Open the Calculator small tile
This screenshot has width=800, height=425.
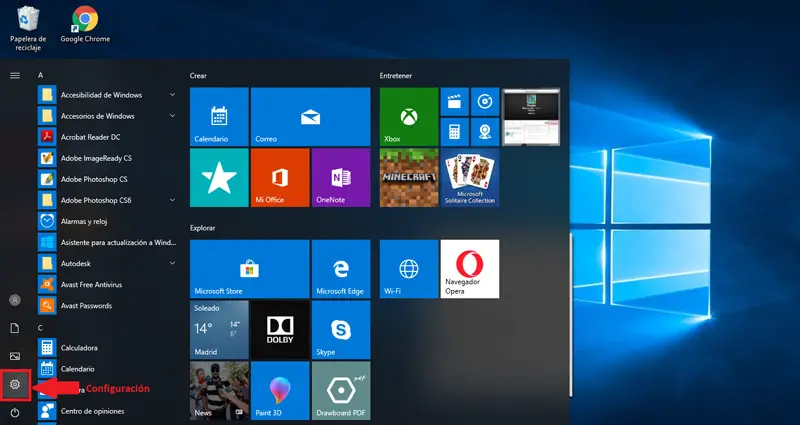[x=454, y=132]
